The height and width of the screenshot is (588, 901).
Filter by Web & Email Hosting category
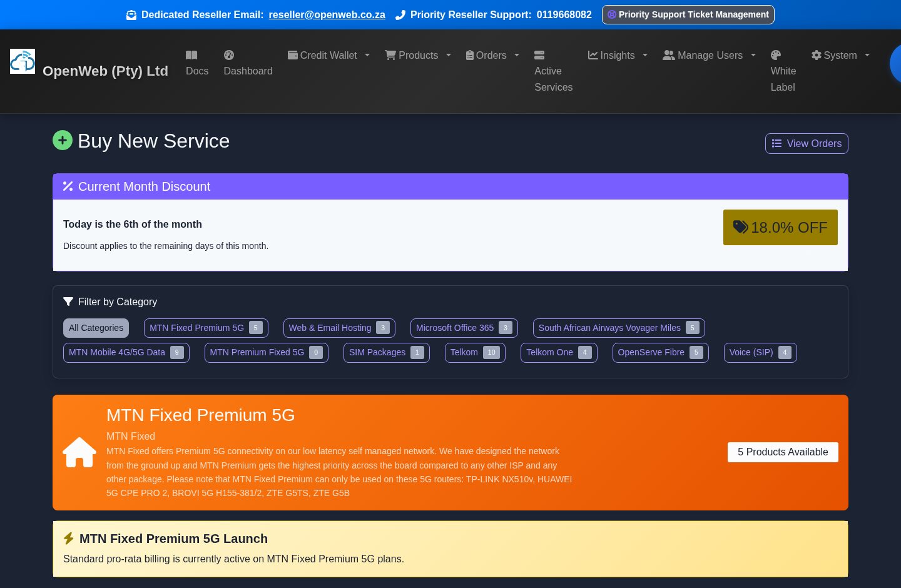[339, 328]
